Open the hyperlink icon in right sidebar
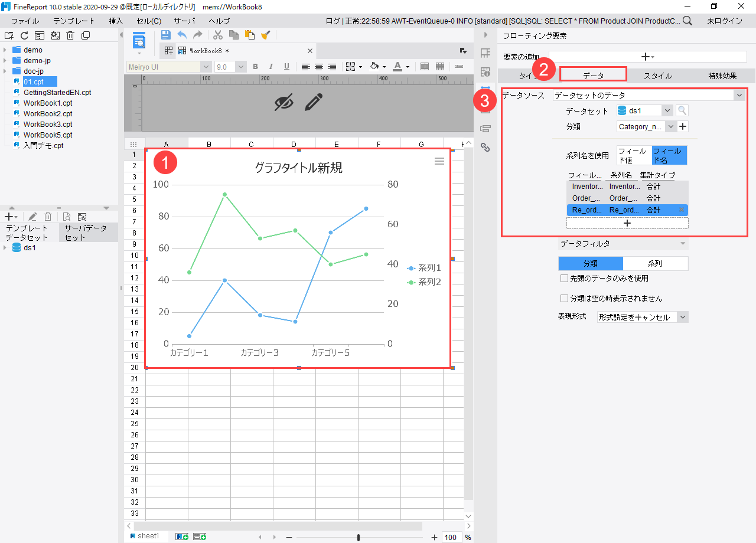This screenshot has width=756, height=543. click(x=485, y=148)
